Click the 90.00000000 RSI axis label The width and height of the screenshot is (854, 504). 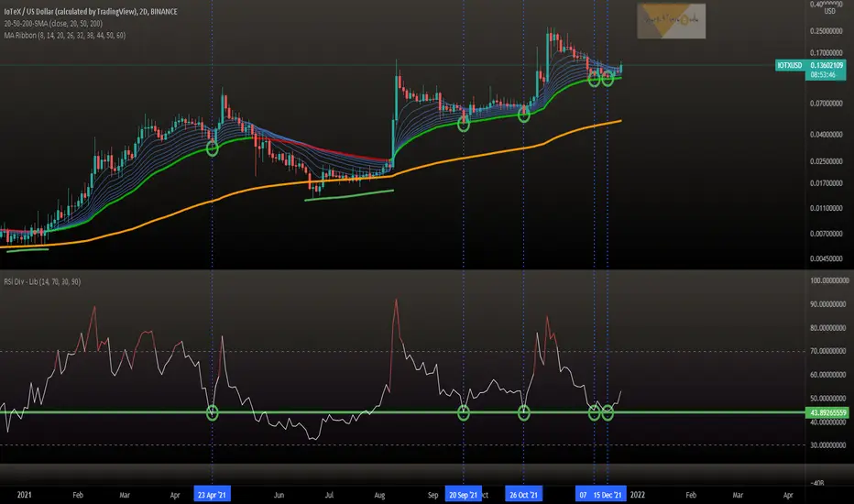click(x=827, y=304)
